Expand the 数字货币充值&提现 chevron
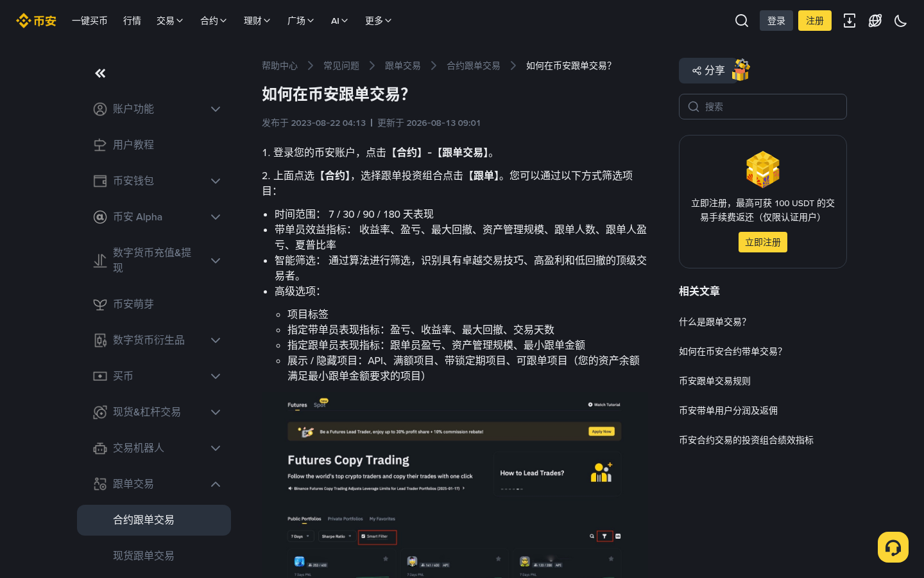The image size is (924, 578). [216, 261]
